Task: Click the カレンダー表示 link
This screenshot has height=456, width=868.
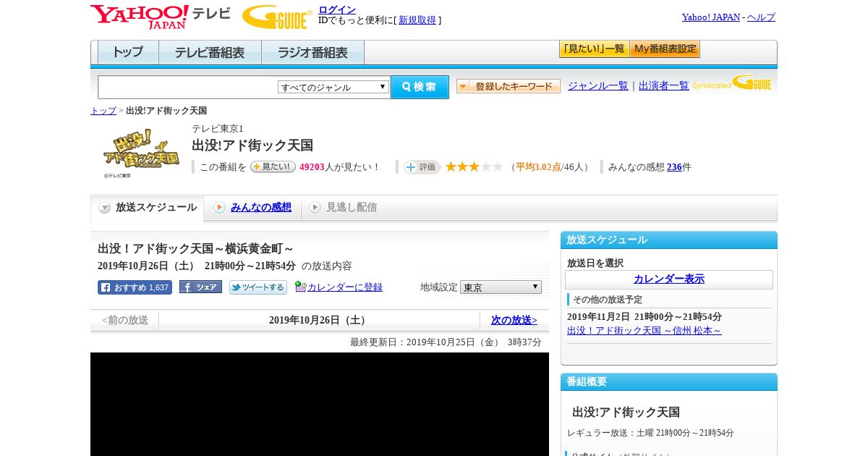Action: click(x=669, y=279)
